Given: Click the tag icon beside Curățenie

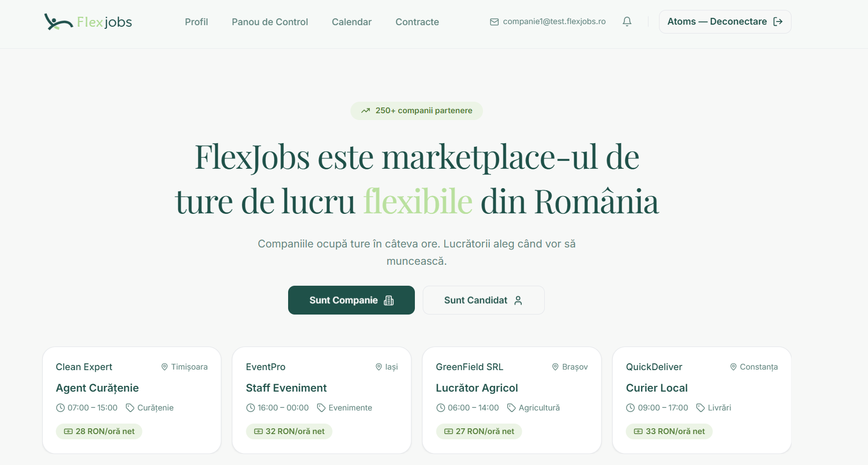Looking at the screenshot, I should [x=130, y=408].
